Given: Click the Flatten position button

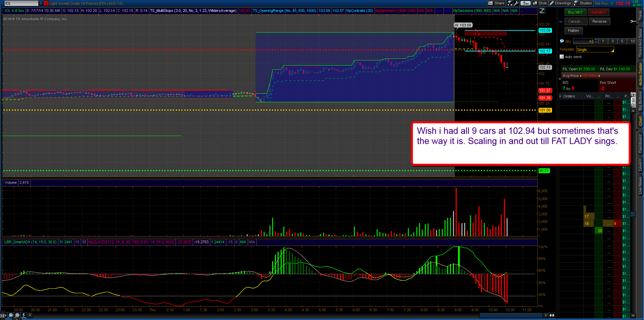Looking at the screenshot, I should coord(573,31).
